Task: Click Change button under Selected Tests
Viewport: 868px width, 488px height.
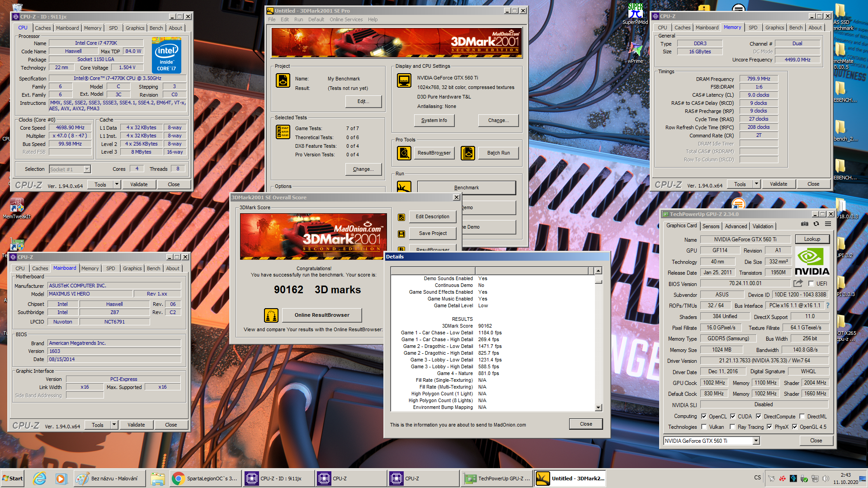Action: 363,169
